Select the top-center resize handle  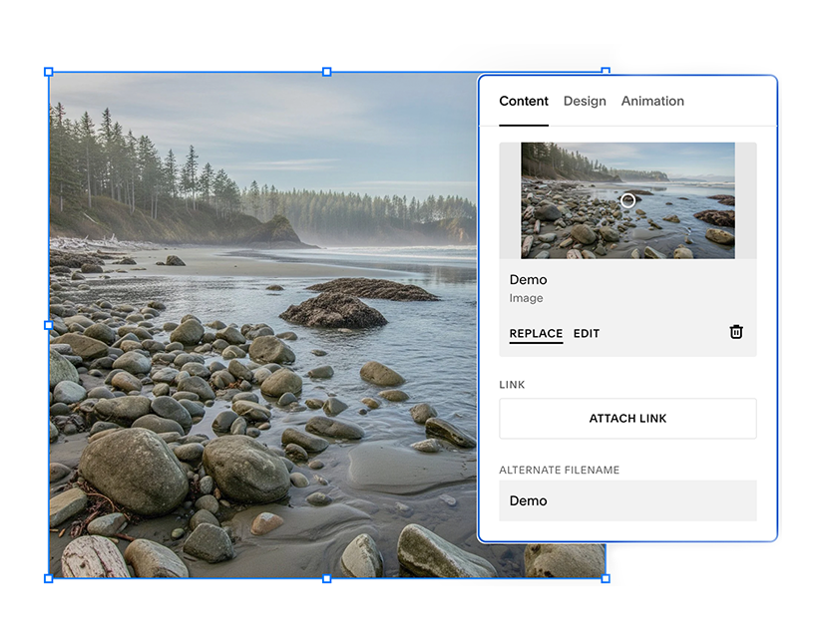click(x=327, y=72)
